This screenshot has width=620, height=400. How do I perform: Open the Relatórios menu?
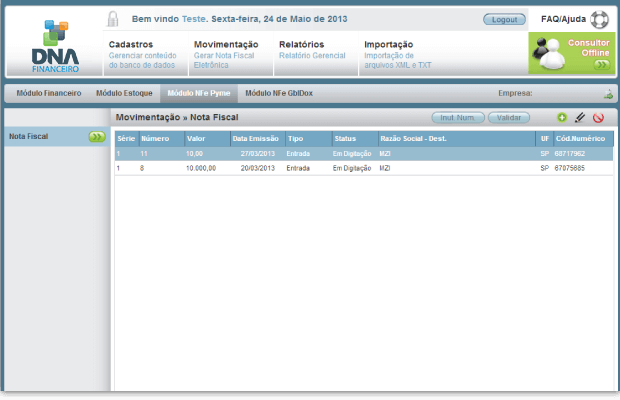tap(301, 45)
